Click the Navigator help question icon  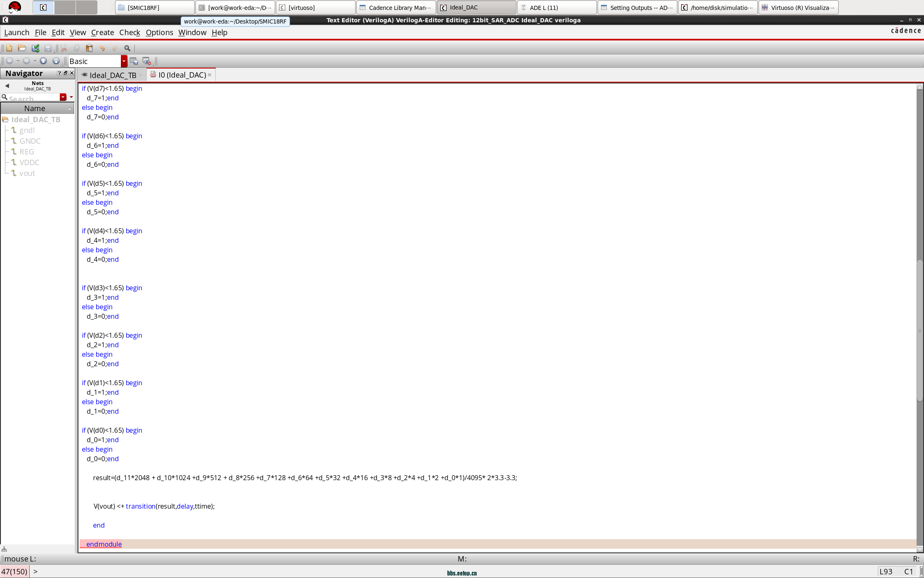[59, 73]
